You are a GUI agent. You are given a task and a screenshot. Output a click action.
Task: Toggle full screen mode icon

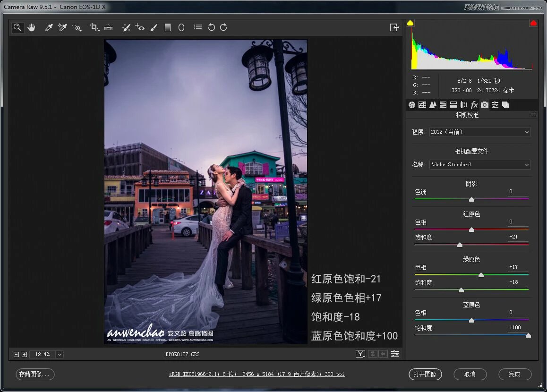394,27
